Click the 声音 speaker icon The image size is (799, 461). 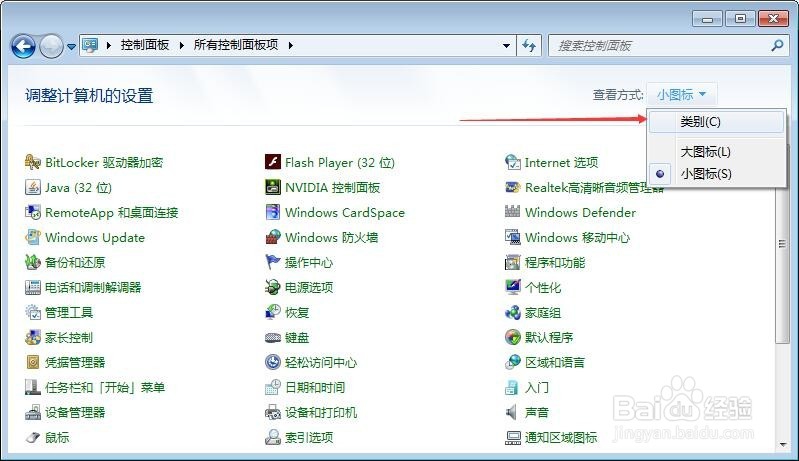(x=511, y=412)
